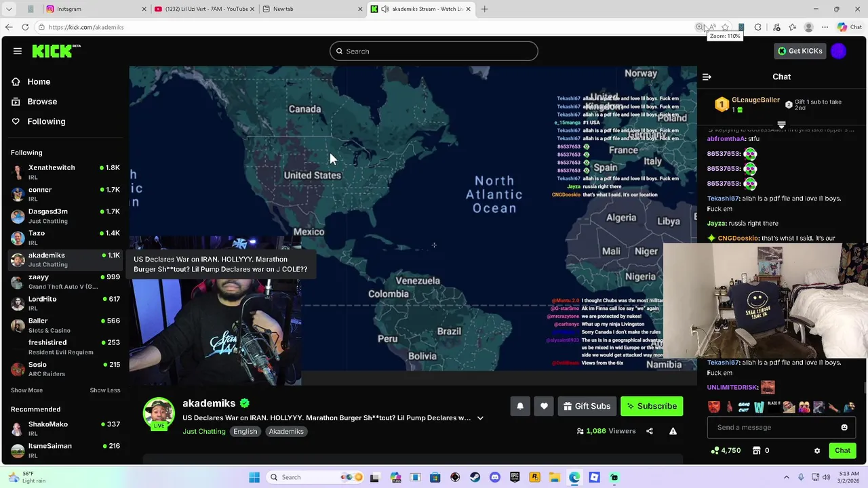Add page to favorites star
The width and height of the screenshot is (868, 488).
pyautogui.click(x=725, y=27)
